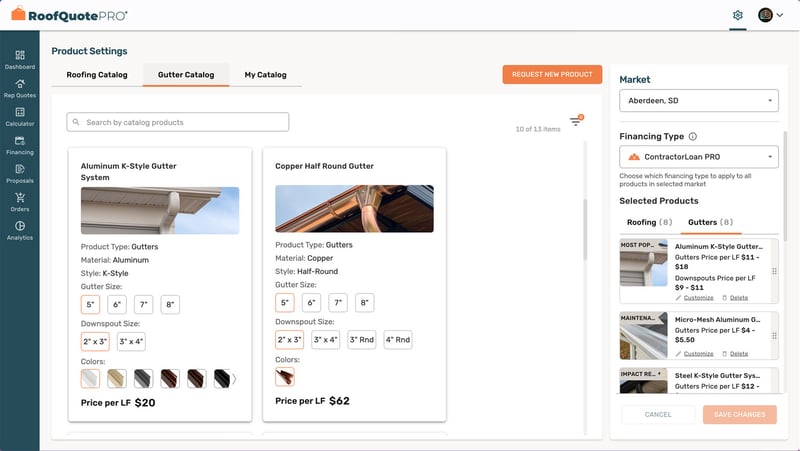
Task: Open Dashboard from the sidebar
Action: coord(19,58)
